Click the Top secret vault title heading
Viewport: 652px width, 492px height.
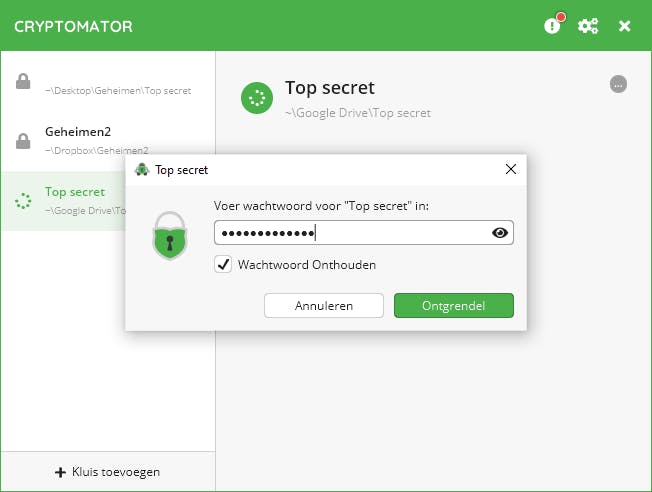click(x=330, y=88)
